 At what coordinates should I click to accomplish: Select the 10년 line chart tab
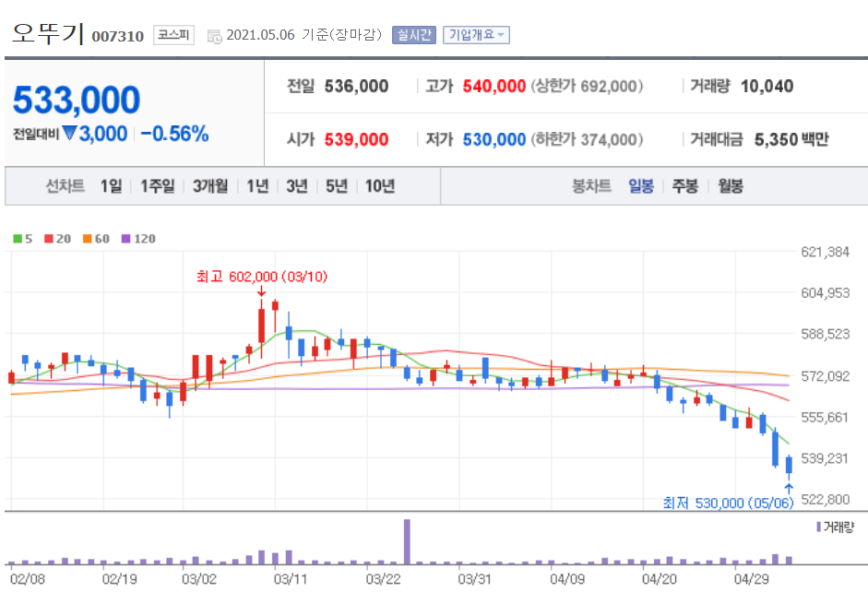click(380, 186)
